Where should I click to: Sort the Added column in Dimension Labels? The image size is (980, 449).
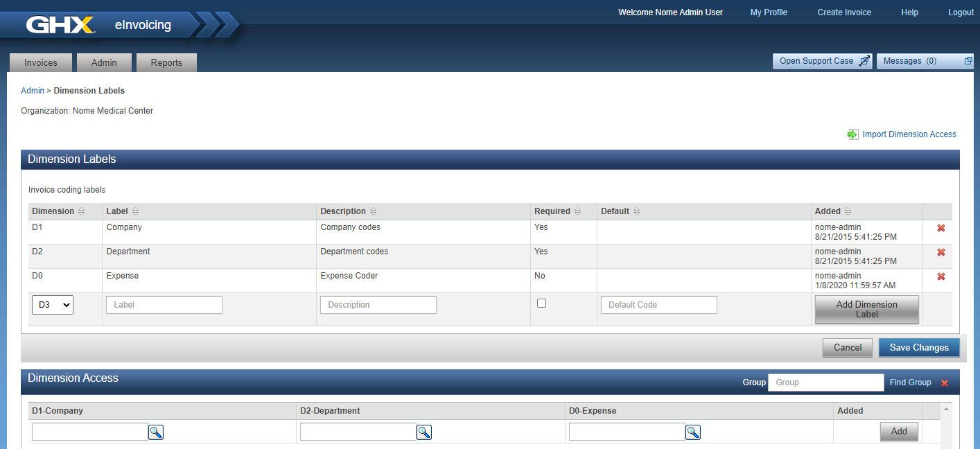tap(848, 211)
